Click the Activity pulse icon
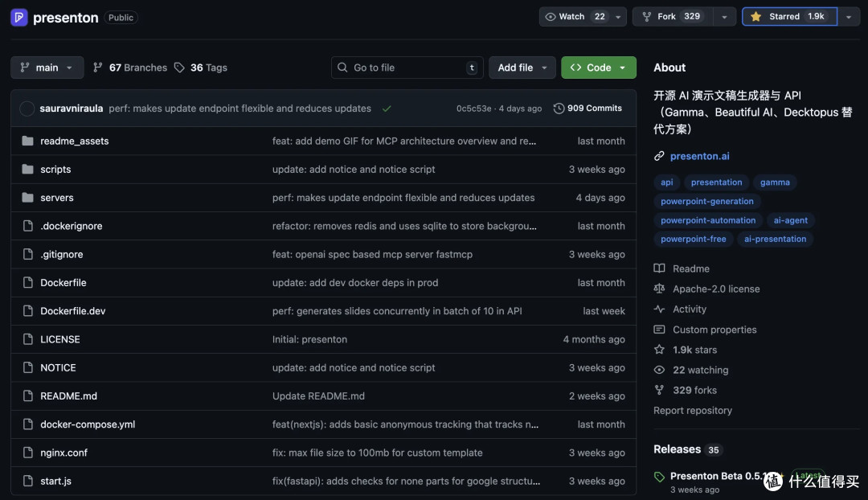The image size is (868, 500). [x=659, y=309]
